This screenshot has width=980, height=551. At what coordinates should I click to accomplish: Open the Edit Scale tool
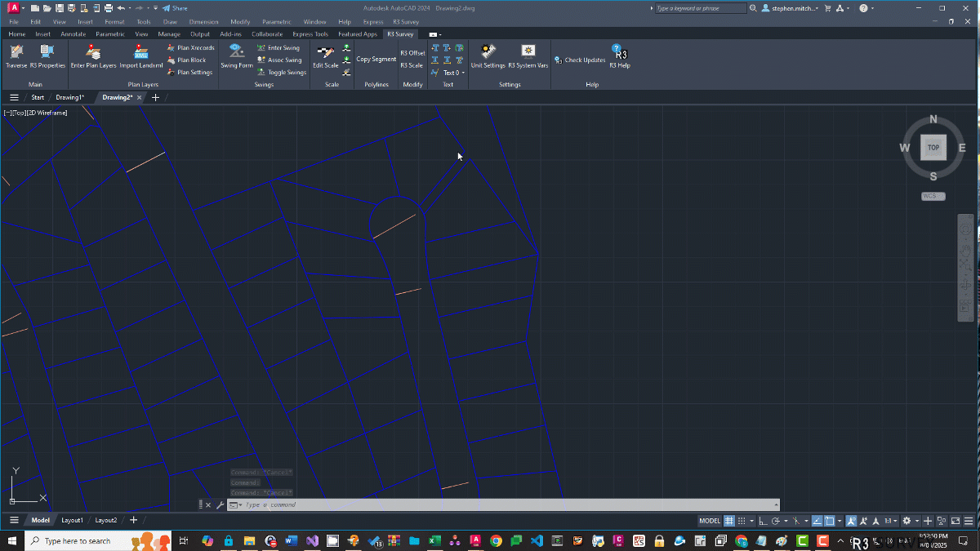326,56
